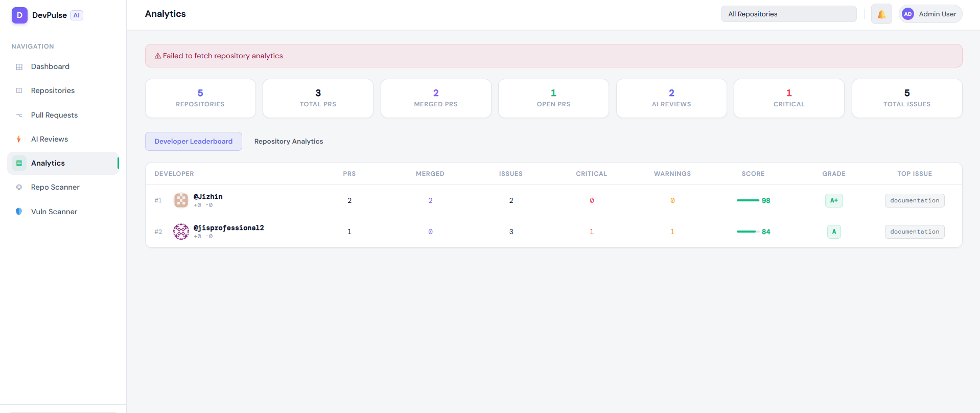The width and height of the screenshot is (980, 413).
Task: Click the Vuln Scanner shield icon
Action: [x=19, y=212]
